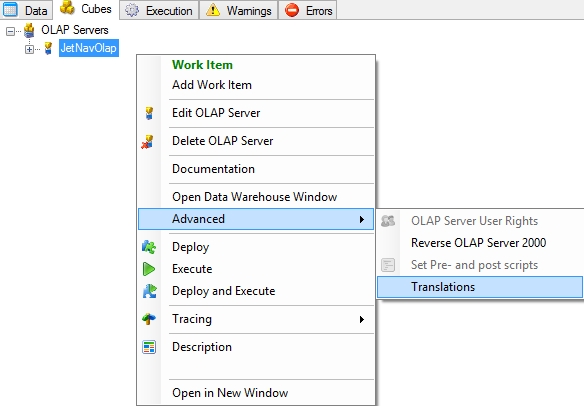Click the Description icon in menu
Viewport: 584px width, 406px height.
tap(149, 347)
